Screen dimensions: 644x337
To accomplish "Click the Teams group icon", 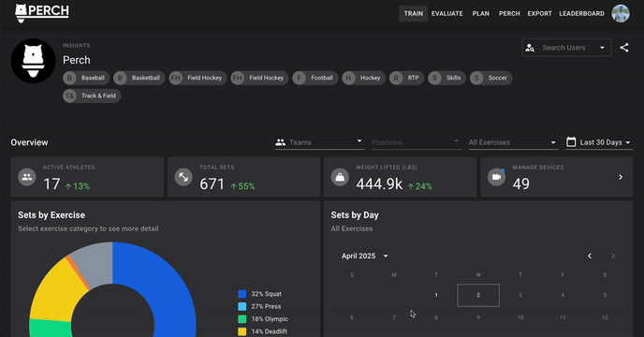I will (x=281, y=142).
